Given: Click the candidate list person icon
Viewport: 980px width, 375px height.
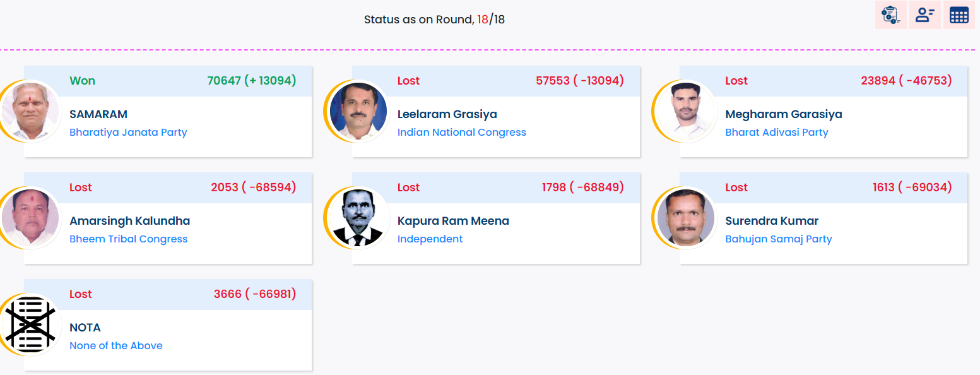Looking at the screenshot, I should 924,15.
